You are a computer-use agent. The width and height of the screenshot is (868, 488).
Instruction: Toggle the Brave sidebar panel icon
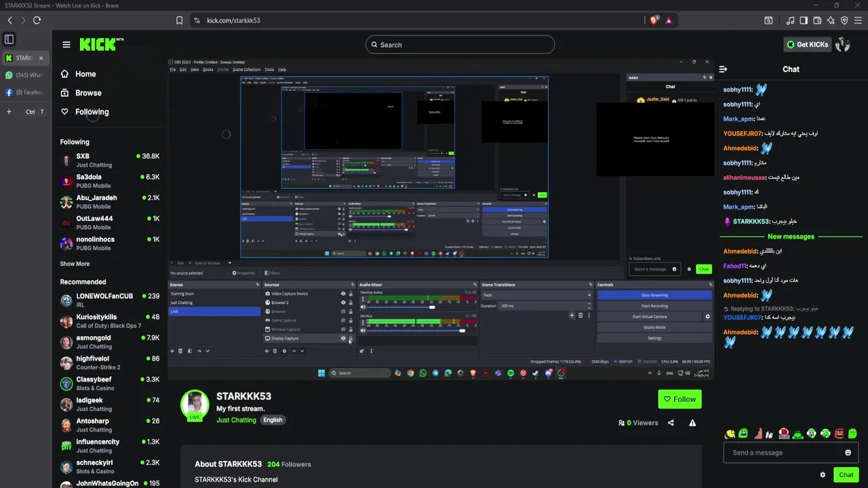pos(804,20)
